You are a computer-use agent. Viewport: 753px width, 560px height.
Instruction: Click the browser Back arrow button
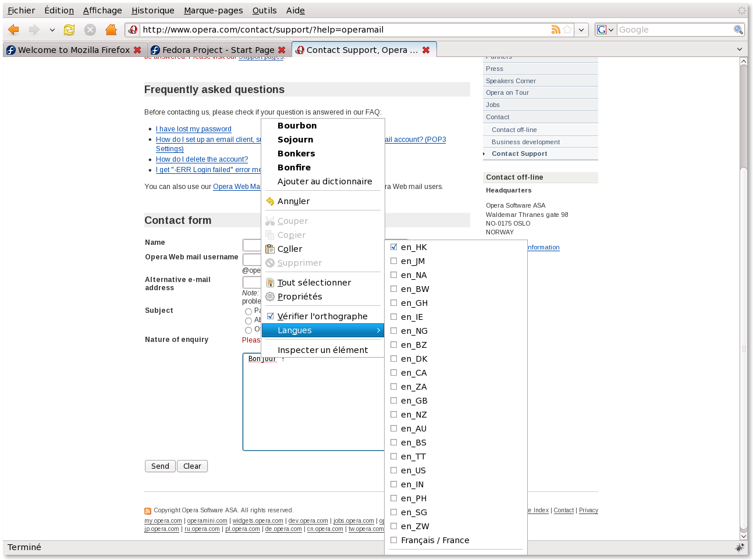point(14,30)
